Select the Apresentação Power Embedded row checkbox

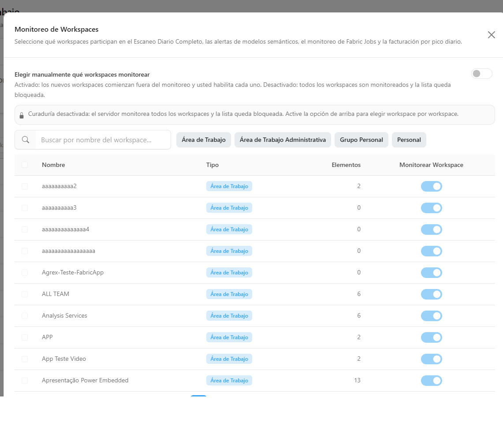tap(25, 381)
